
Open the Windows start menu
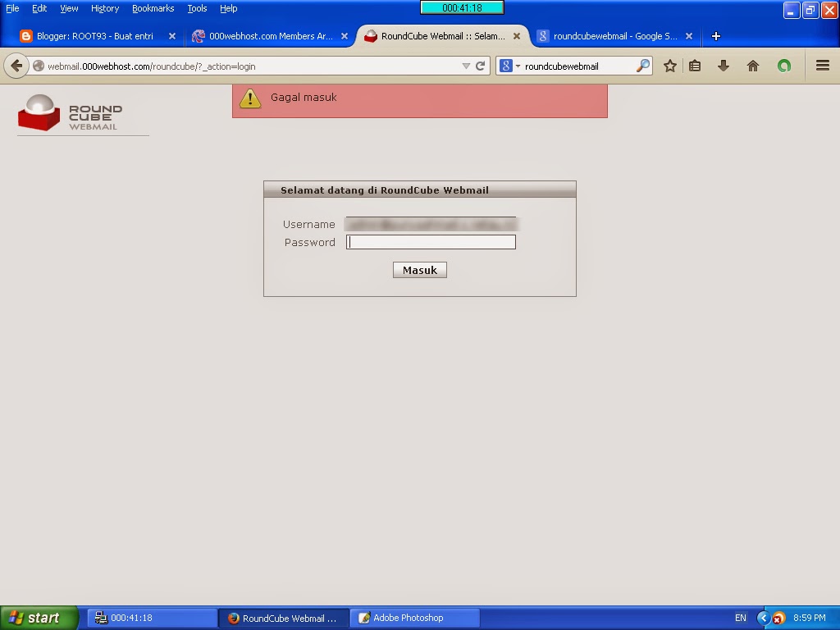[39, 618]
